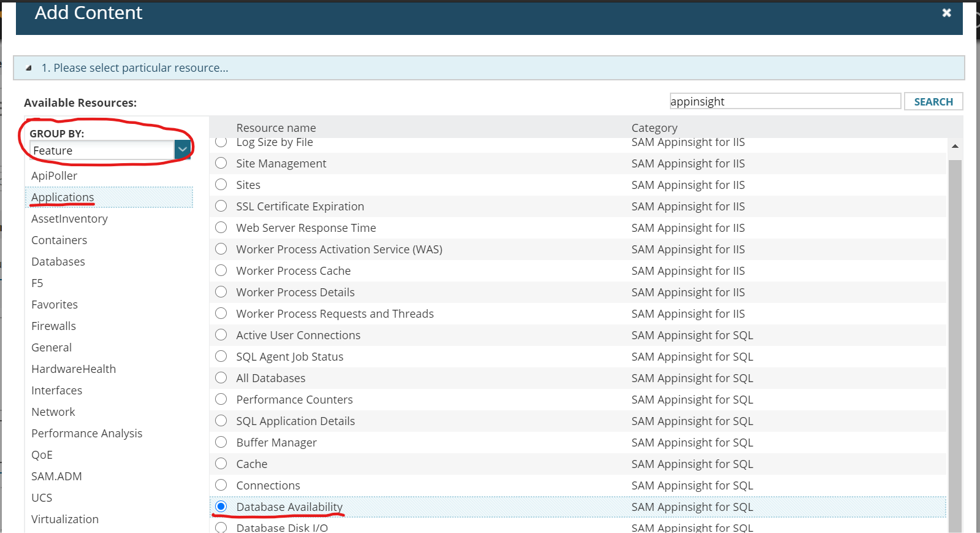Select the Virtualization group
This screenshot has height=533, width=980.
click(65, 520)
